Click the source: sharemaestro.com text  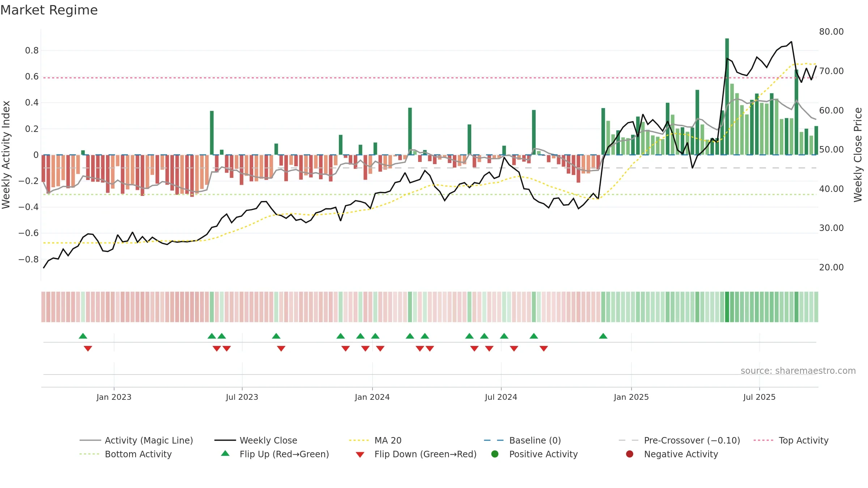798,371
